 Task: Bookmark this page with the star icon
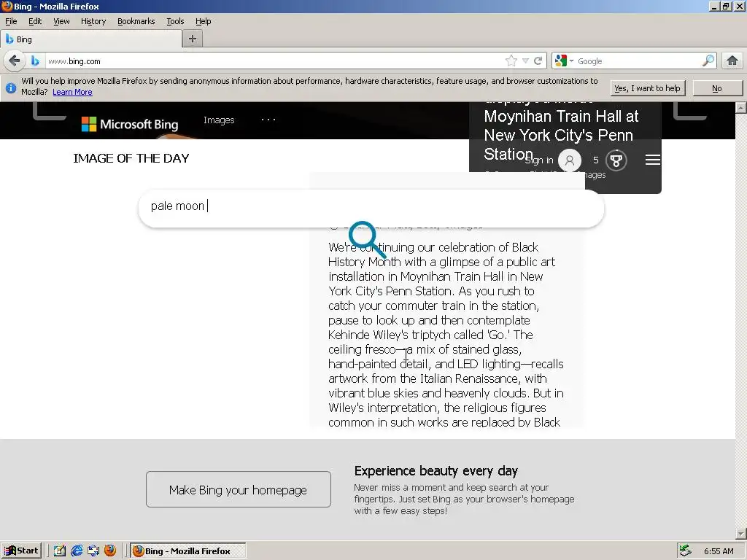[511, 61]
